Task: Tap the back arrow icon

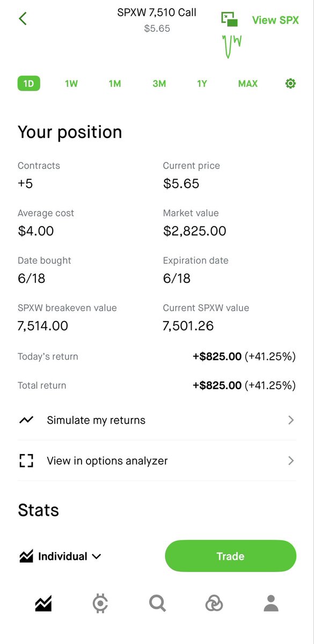Action: point(23,19)
